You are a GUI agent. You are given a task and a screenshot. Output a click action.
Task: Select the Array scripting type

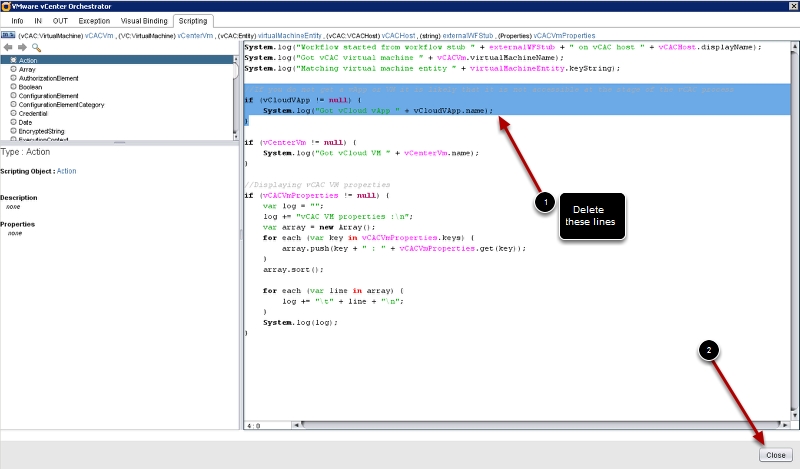27,69
